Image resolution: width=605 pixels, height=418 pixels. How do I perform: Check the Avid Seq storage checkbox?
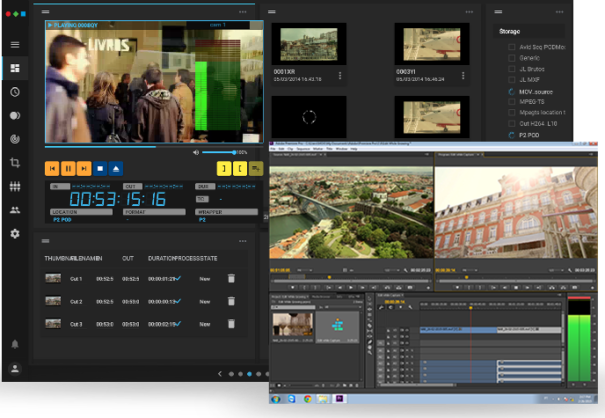coord(512,46)
